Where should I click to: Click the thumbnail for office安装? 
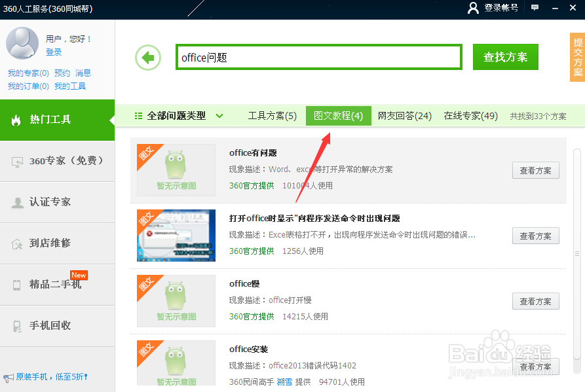click(x=176, y=363)
